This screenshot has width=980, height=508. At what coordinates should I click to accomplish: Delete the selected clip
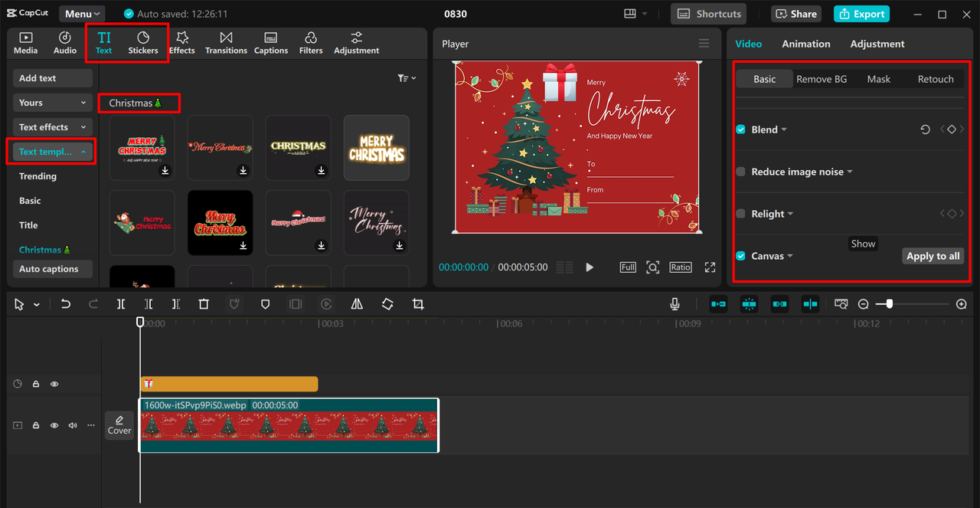click(x=204, y=304)
